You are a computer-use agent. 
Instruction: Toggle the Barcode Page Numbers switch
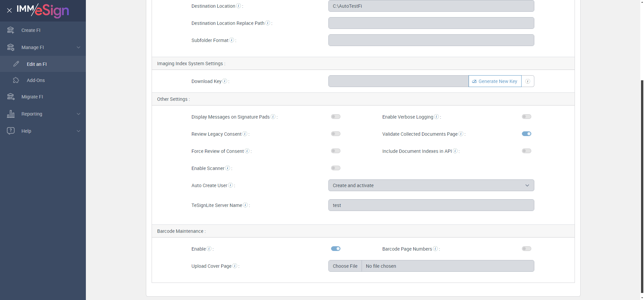526,249
